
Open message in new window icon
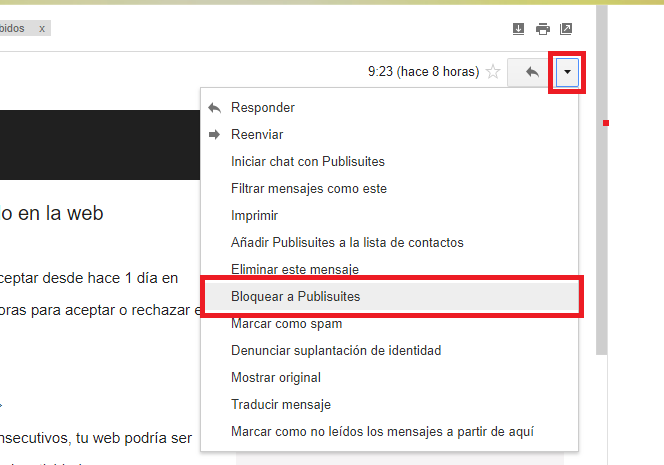pyautogui.click(x=566, y=29)
